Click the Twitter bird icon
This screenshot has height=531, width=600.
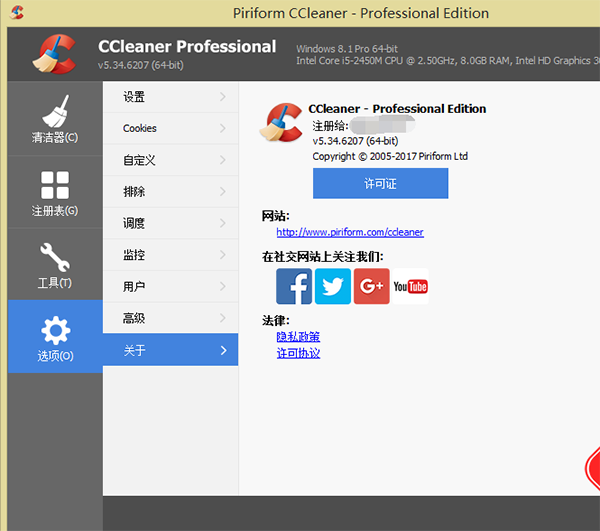tap(333, 286)
